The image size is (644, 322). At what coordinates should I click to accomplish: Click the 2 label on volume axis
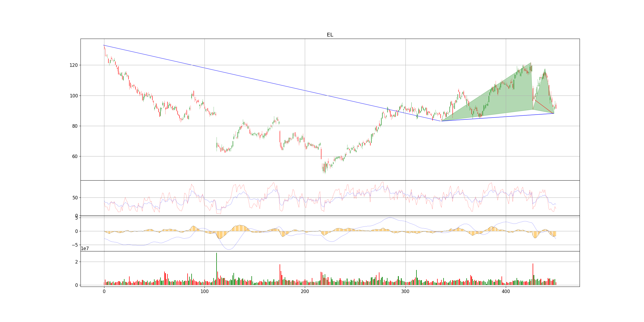pyautogui.click(x=76, y=262)
